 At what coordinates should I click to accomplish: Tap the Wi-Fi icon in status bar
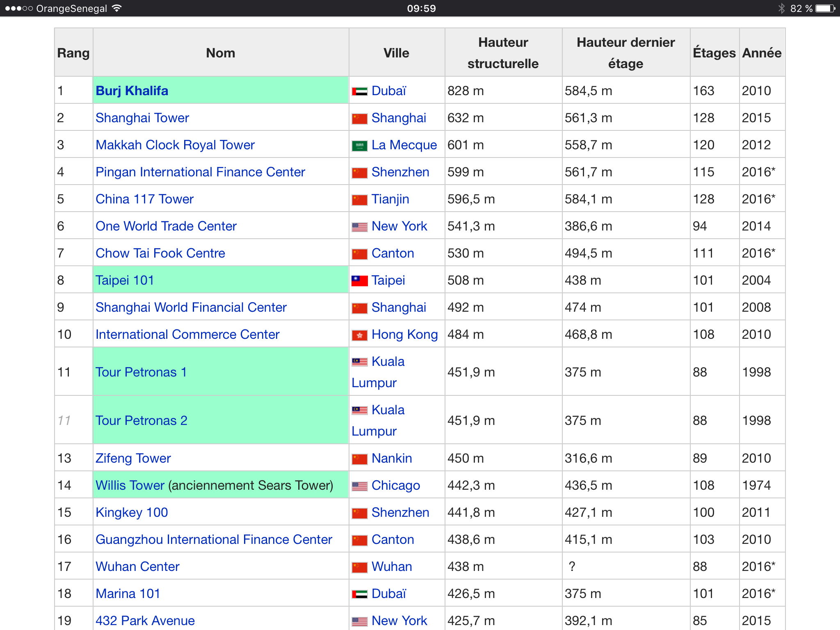pos(117,8)
